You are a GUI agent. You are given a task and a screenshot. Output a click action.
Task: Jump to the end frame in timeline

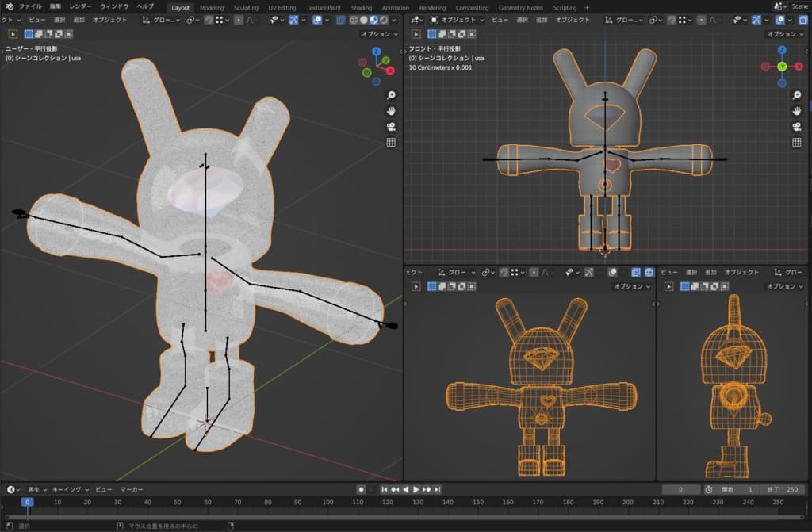point(437,490)
